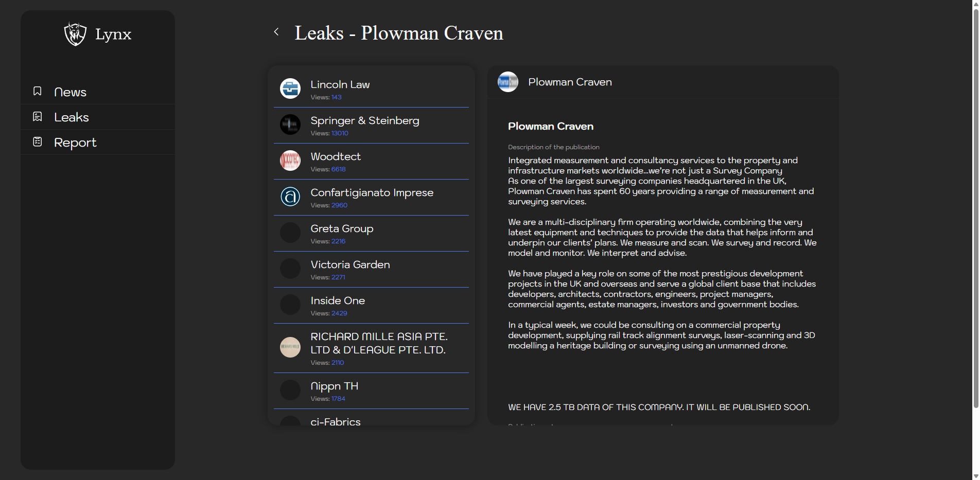This screenshot has width=980, height=480.
Task: Click the Leaks document icon in sidebar
Action: click(38, 117)
